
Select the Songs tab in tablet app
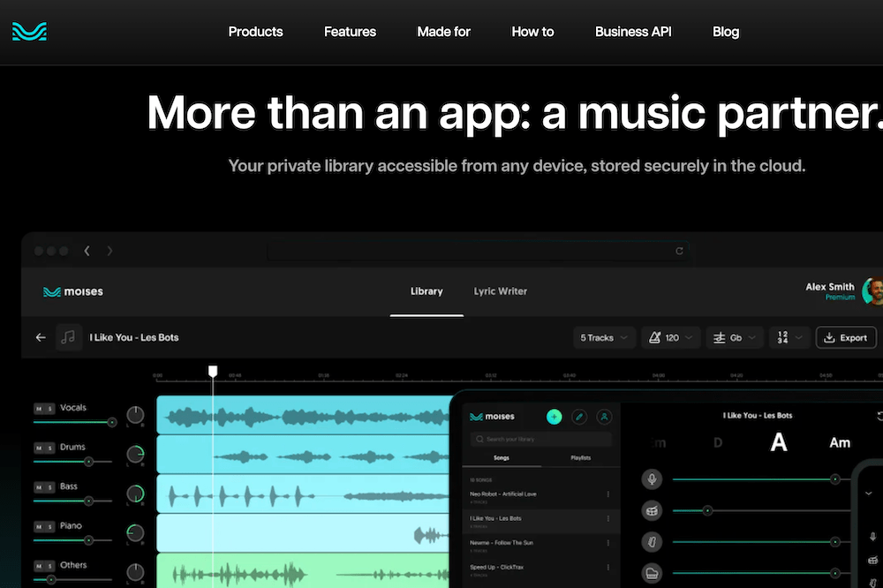point(502,458)
